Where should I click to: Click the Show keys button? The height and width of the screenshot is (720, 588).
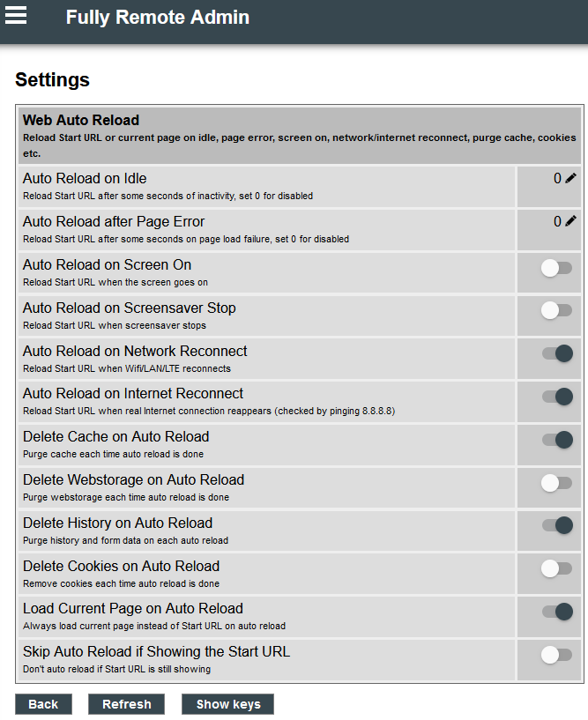pyautogui.click(x=227, y=704)
